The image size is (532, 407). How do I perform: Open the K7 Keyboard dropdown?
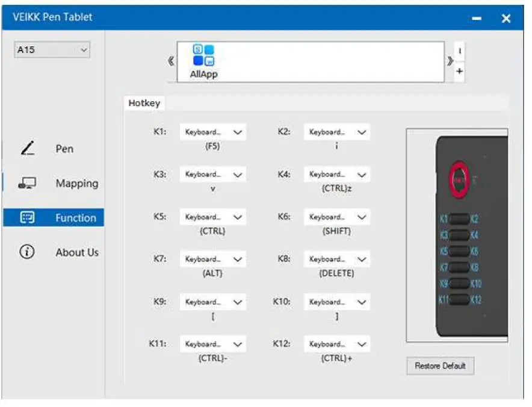tap(212, 259)
